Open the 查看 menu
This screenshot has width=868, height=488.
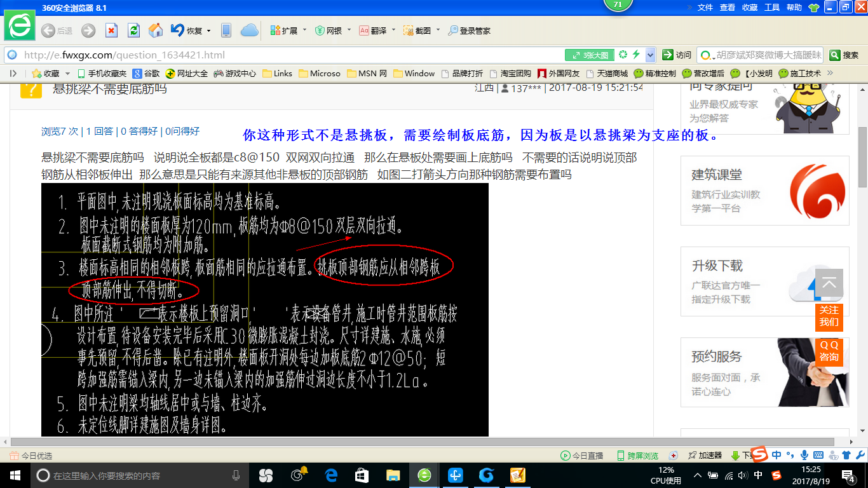[728, 7]
